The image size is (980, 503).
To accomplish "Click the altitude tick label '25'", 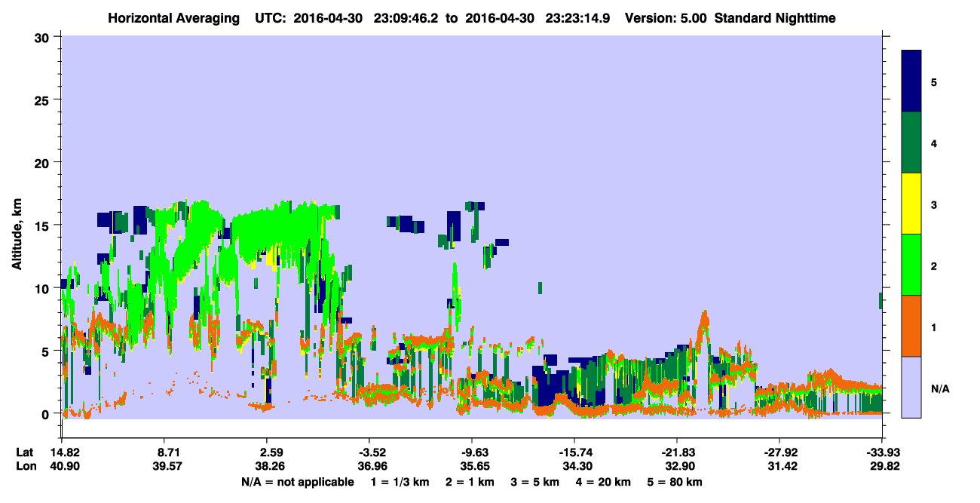I will (x=44, y=100).
